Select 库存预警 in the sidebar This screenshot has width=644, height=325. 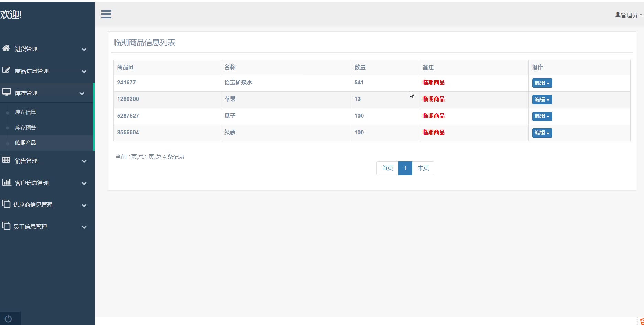pyautogui.click(x=25, y=128)
